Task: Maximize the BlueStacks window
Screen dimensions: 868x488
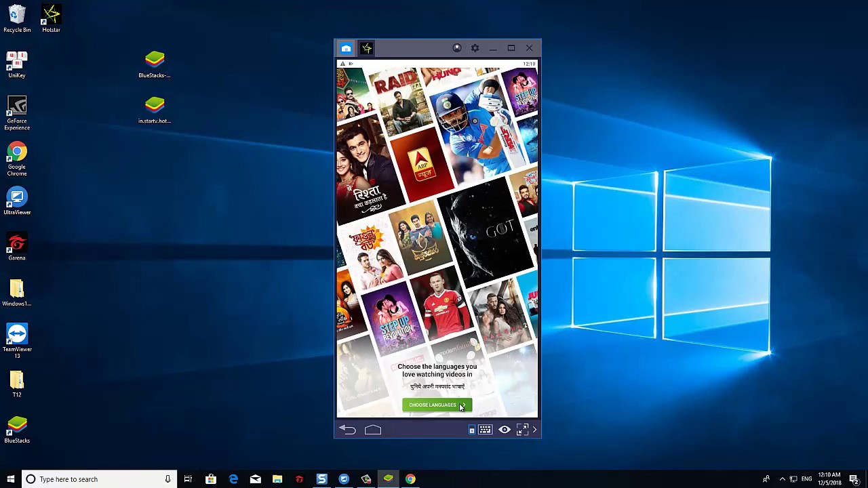Action: (511, 48)
